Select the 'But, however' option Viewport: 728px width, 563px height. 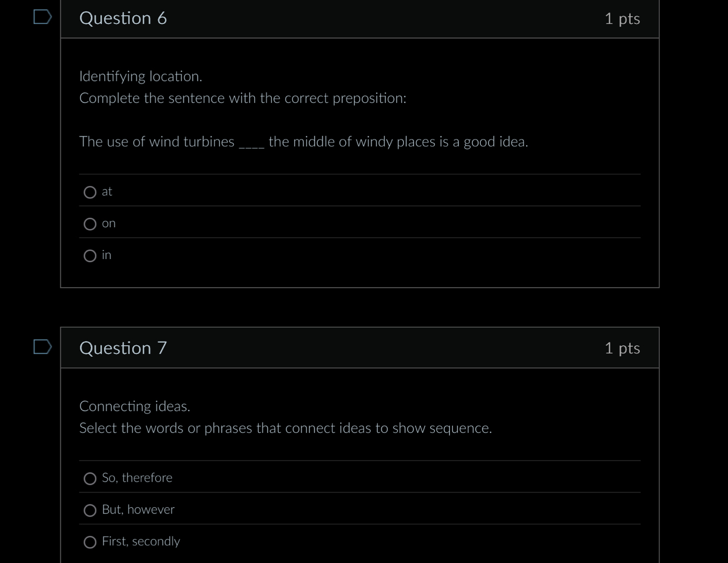point(90,510)
